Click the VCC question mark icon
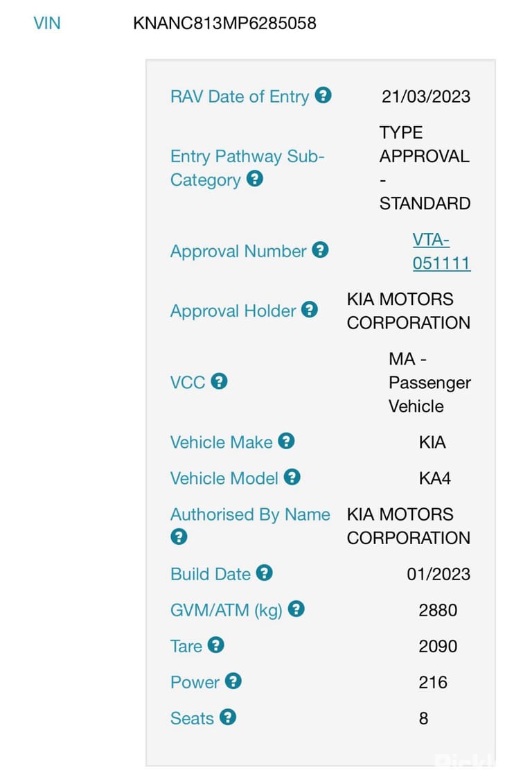The image size is (532, 784). pyautogui.click(x=220, y=381)
